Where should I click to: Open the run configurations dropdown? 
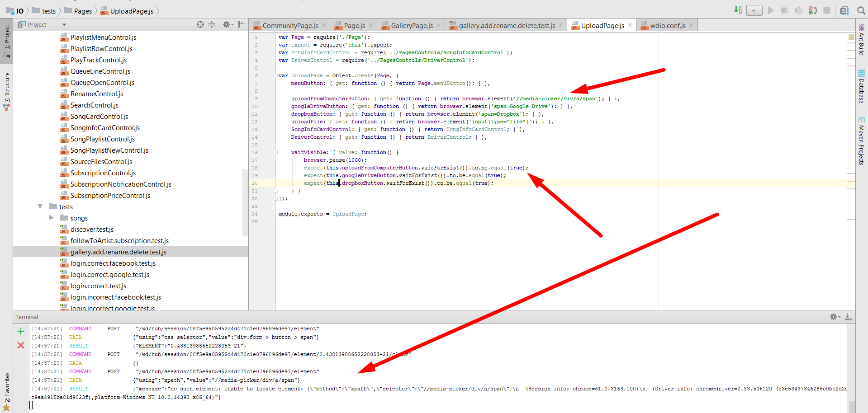point(754,10)
